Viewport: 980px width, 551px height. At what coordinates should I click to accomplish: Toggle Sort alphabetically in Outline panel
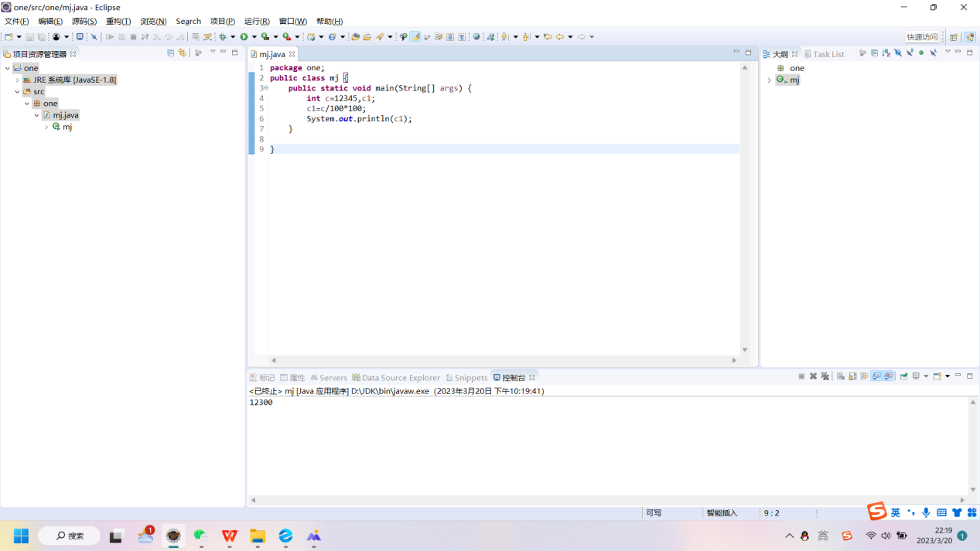pyautogui.click(x=886, y=53)
